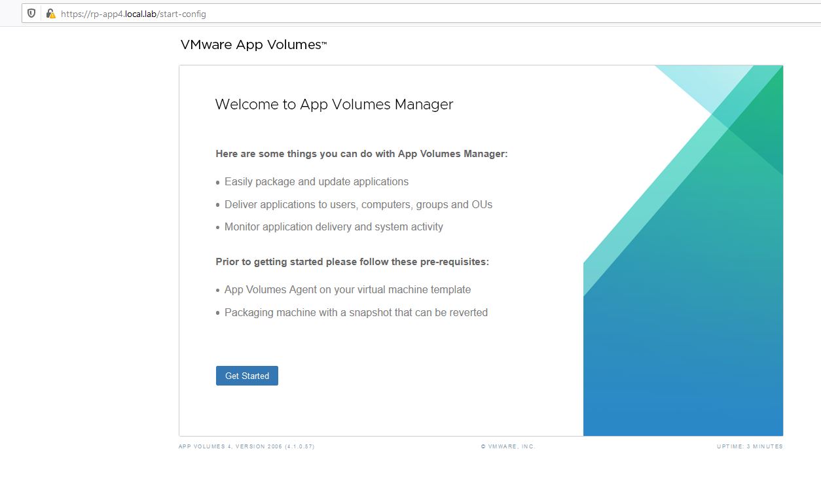Click the Get Started button
821x504 pixels.
click(247, 376)
